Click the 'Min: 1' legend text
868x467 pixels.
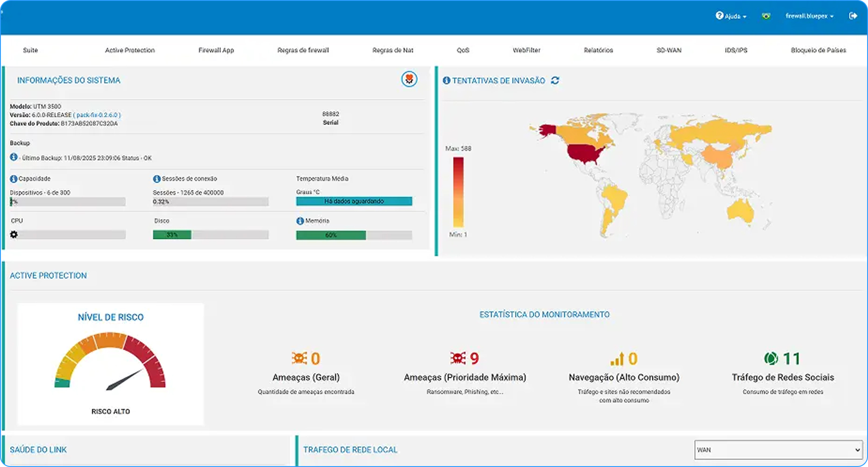458,234
